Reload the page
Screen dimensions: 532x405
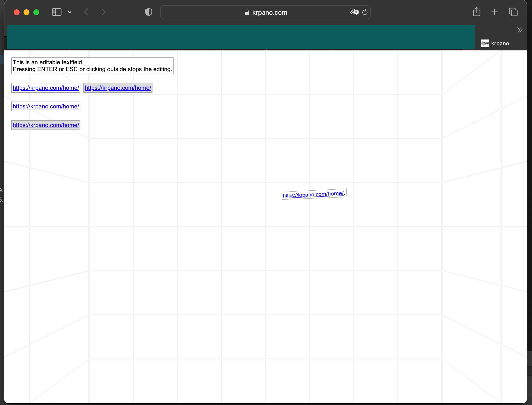coord(365,12)
